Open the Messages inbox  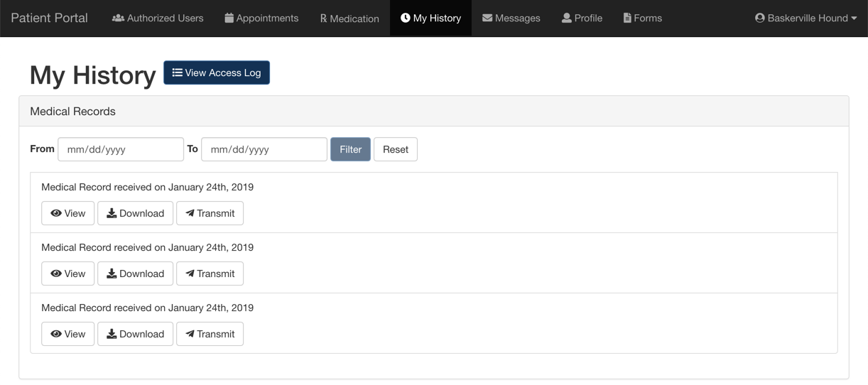(x=511, y=18)
